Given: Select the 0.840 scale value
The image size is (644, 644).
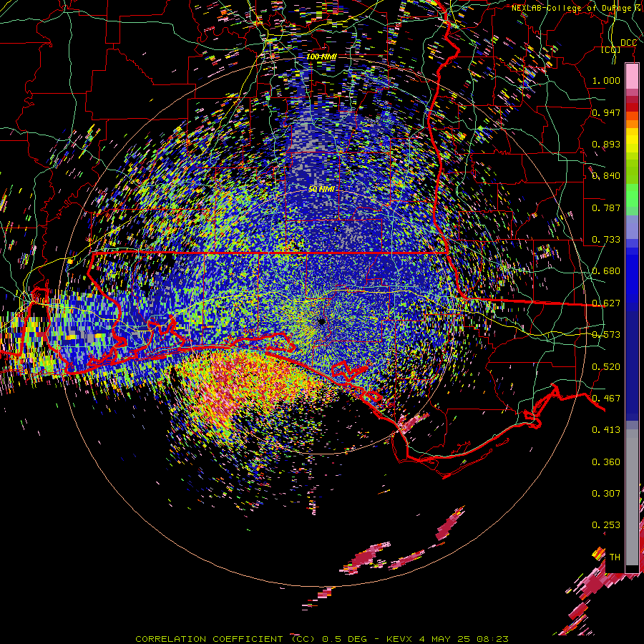Looking at the screenshot, I should click(x=606, y=175).
